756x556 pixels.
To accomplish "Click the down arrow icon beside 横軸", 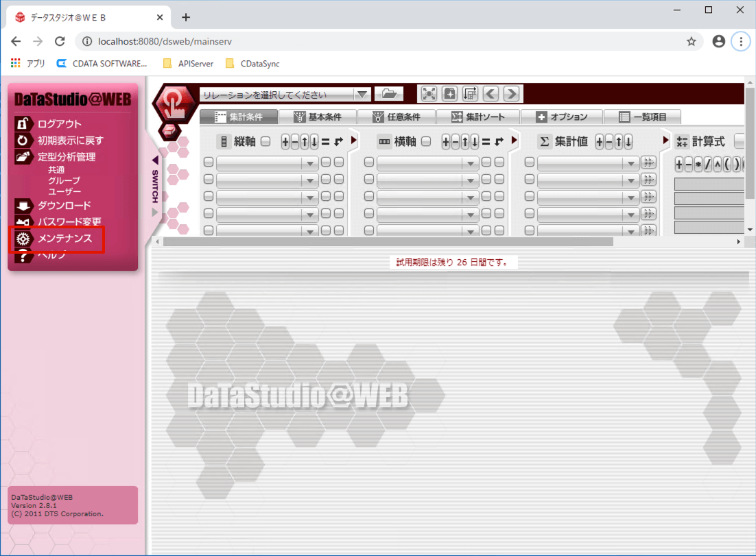I will click(475, 142).
